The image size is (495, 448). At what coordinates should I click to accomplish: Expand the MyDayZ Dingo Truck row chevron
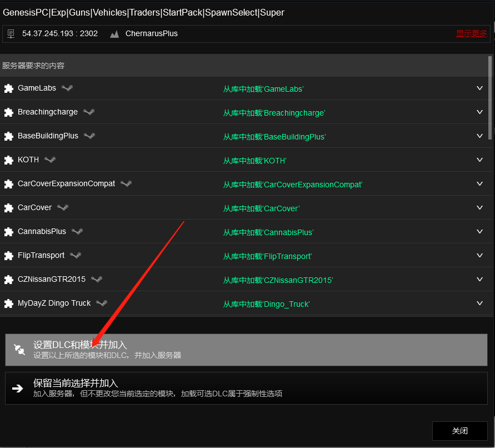479,303
